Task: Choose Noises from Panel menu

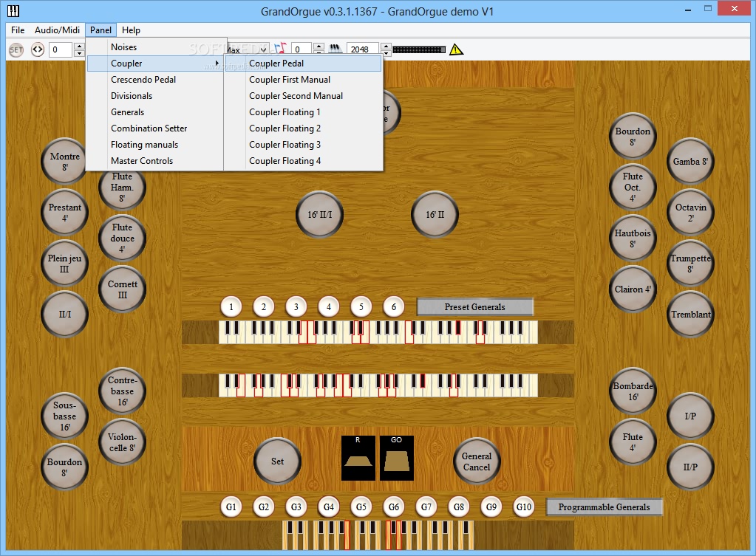Action: [x=155, y=47]
